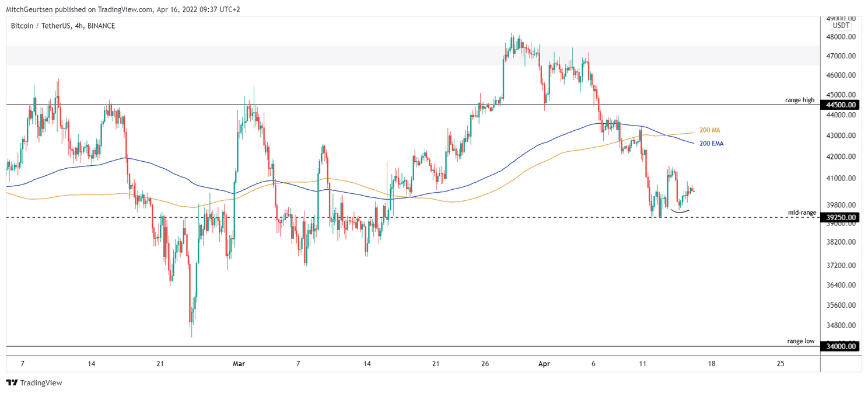Click the orange "200 MA" label
The image size is (868, 393).
click(x=709, y=130)
